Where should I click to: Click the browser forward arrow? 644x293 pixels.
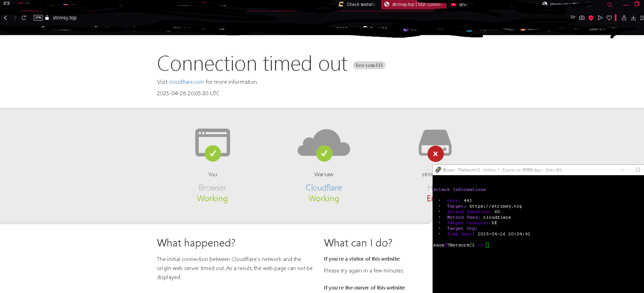coord(15,18)
